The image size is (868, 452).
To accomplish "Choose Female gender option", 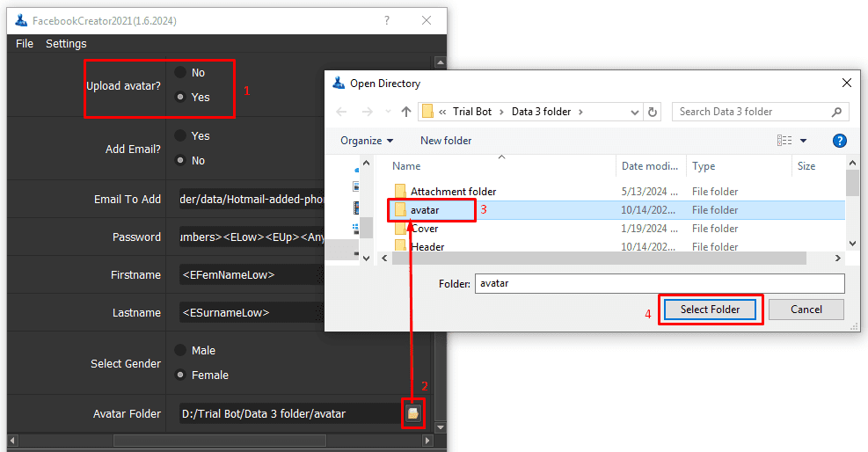I will coord(180,375).
